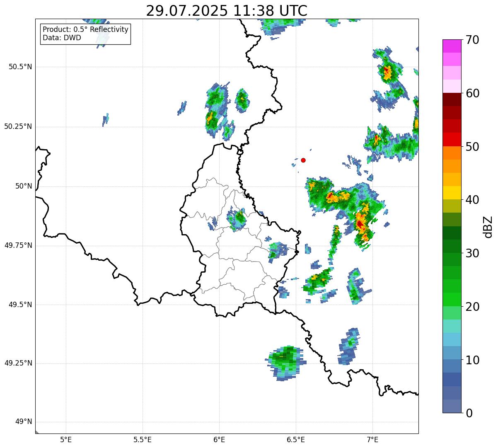Click the 6°E longitude label
498x448 pixels.
click(x=219, y=439)
